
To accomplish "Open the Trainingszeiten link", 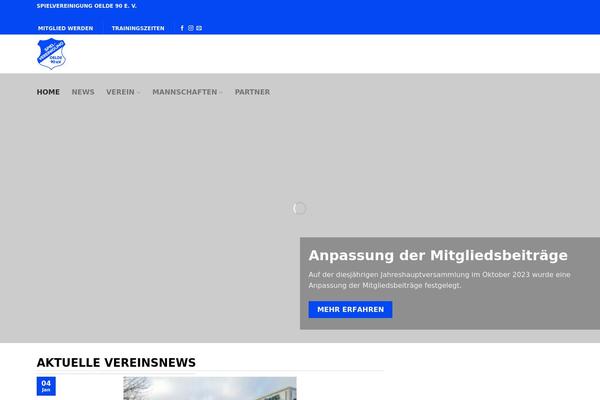I will pos(138,28).
